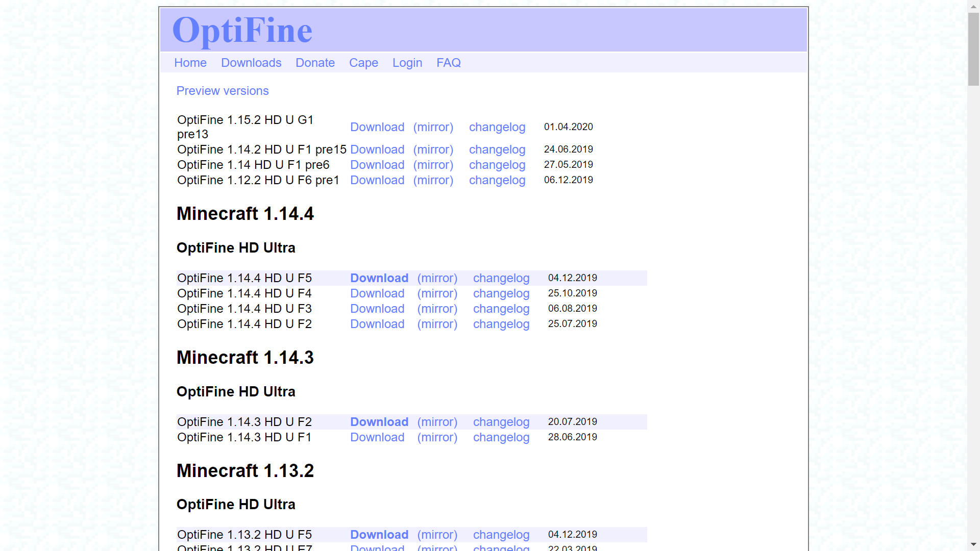Open the FAQ navigation link

(448, 63)
